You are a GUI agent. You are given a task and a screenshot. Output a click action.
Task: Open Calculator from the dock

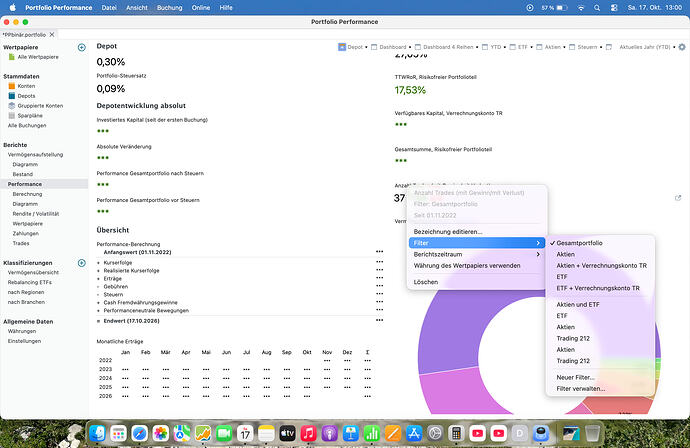(456, 434)
